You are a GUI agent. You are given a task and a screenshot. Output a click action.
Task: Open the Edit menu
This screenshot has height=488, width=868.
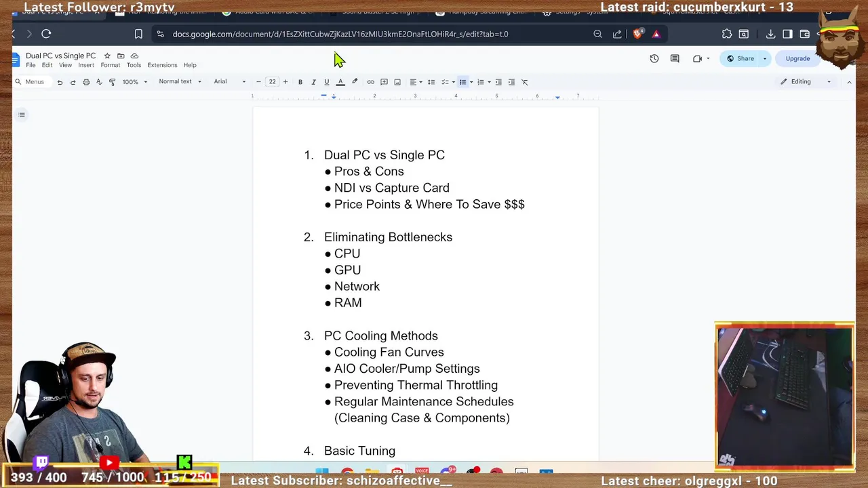(x=47, y=65)
